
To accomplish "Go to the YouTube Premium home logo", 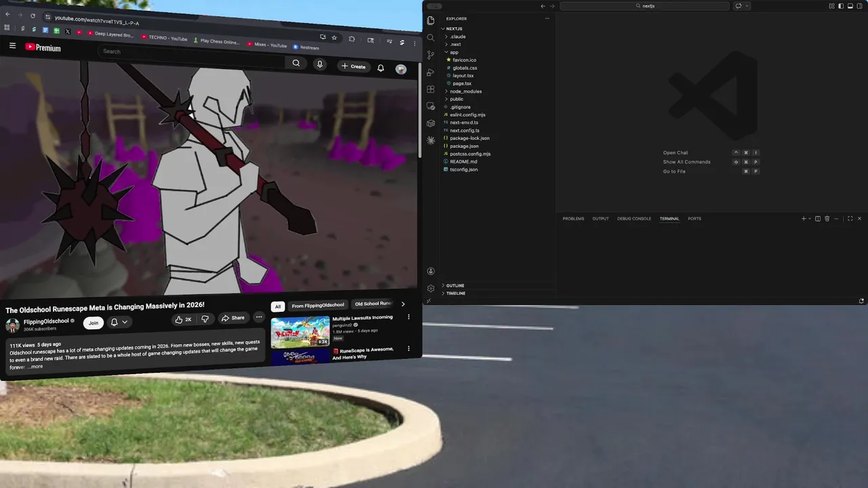I will tap(43, 47).
